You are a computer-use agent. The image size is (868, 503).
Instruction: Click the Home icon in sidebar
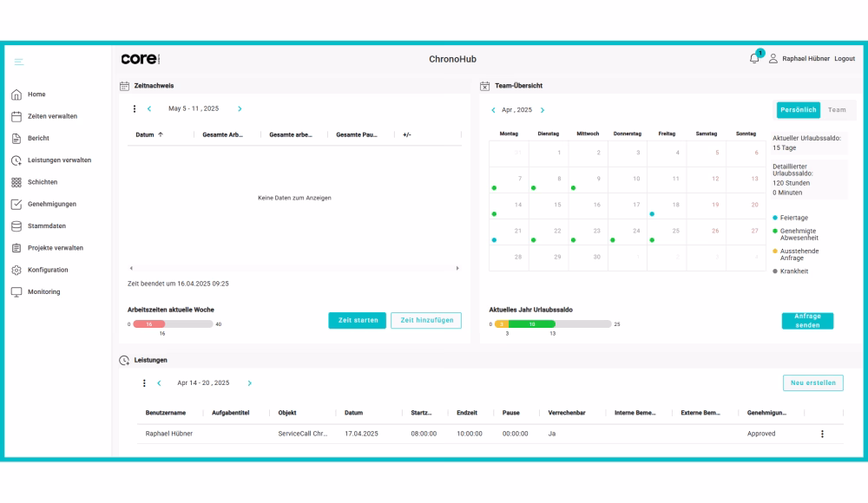pos(16,95)
